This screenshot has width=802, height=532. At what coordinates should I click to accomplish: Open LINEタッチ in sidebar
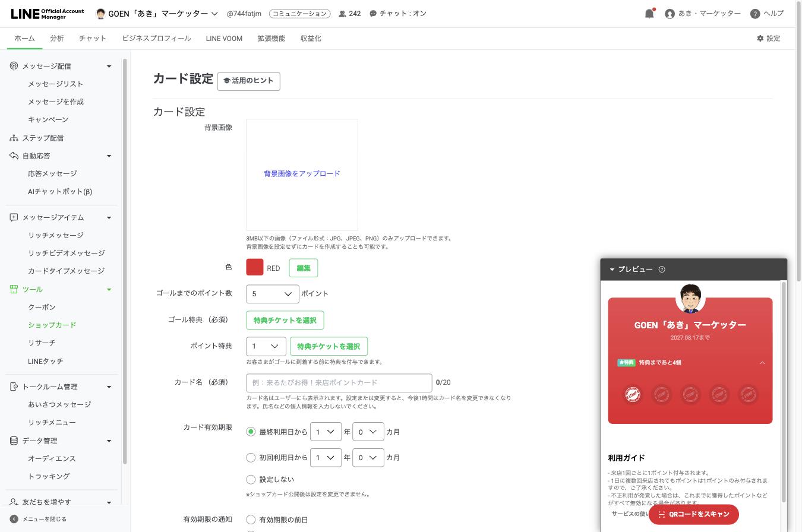point(45,361)
